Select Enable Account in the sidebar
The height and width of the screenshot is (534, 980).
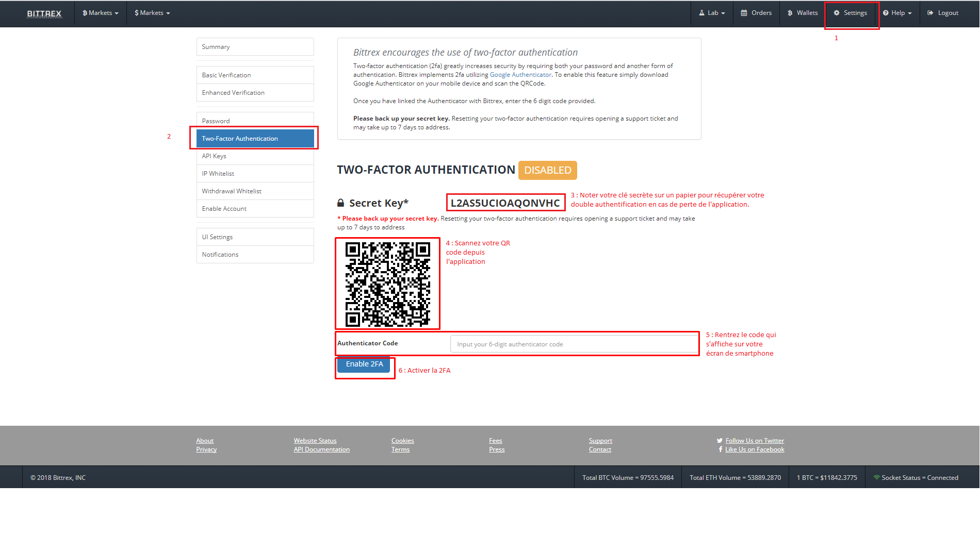pos(255,209)
